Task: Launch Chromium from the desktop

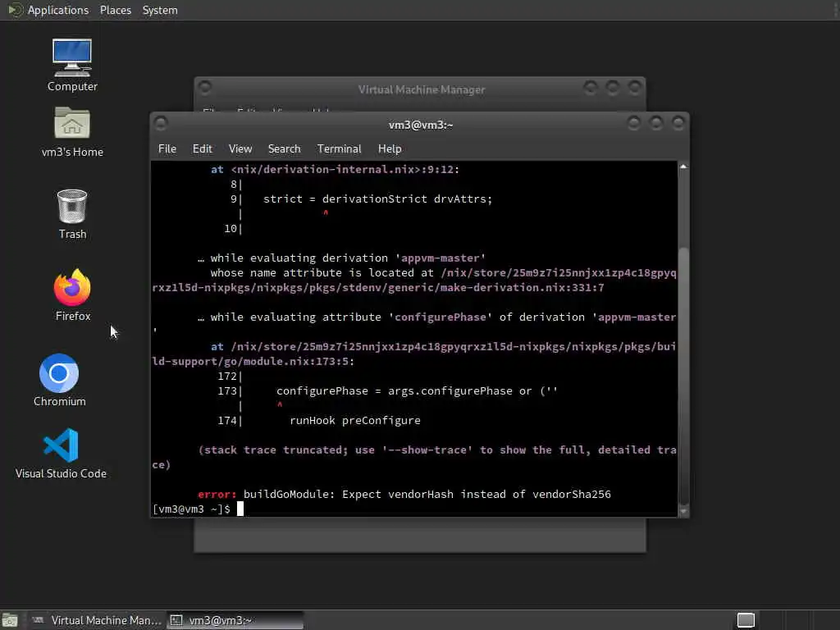Action: [x=59, y=381]
